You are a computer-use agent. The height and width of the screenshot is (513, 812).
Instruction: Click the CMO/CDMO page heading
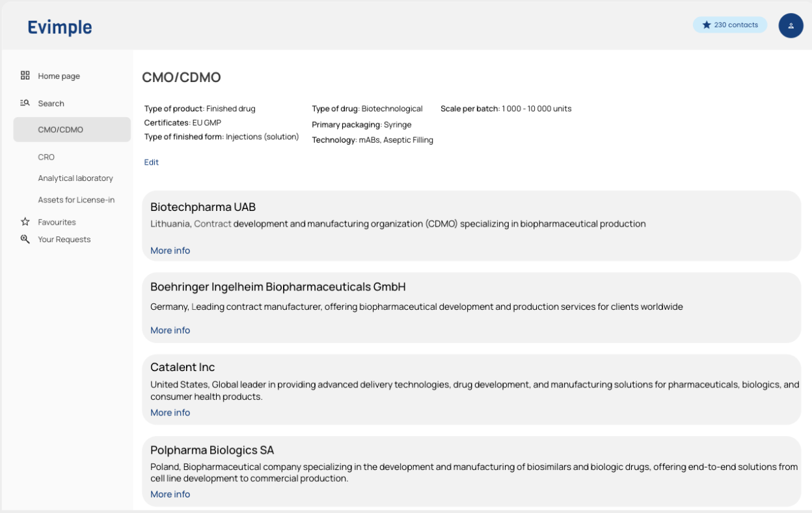(x=182, y=77)
